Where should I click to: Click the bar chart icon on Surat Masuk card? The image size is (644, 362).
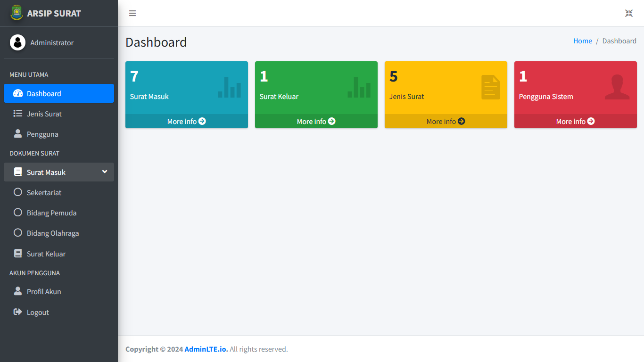229,87
